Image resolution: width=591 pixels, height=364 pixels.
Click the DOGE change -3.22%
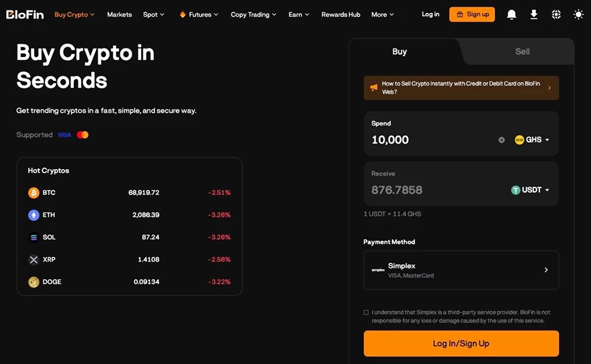point(219,281)
